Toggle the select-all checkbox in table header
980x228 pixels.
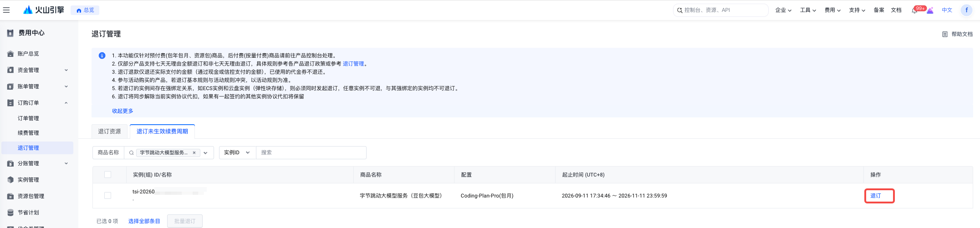click(x=108, y=175)
